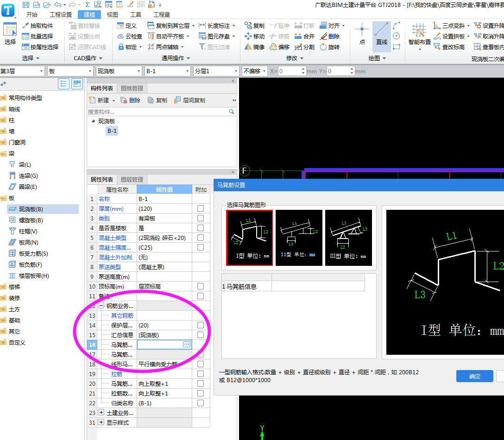Open the 工程量 ribbon tab

[x=162, y=15]
